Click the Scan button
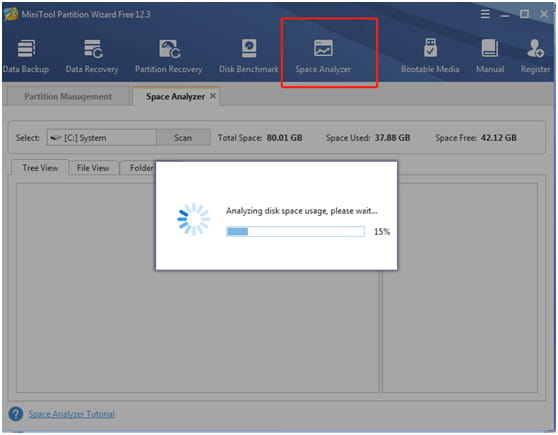558x435 pixels. pos(183,138)
